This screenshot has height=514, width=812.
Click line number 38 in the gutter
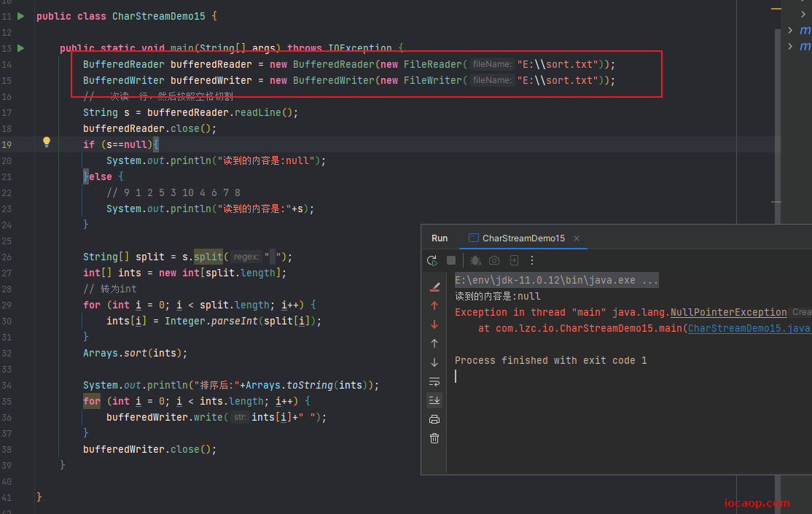(x=7, y=450)
